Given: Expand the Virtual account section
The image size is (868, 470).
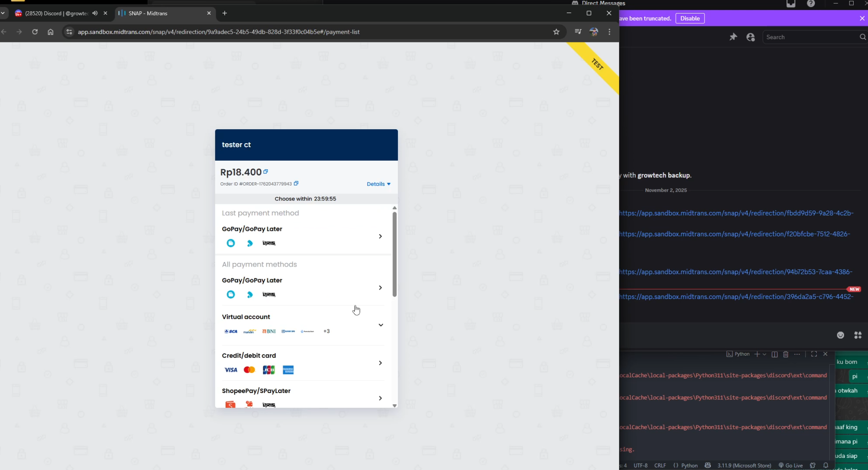Looking at the screenshot, I should (x=303, y=325).
